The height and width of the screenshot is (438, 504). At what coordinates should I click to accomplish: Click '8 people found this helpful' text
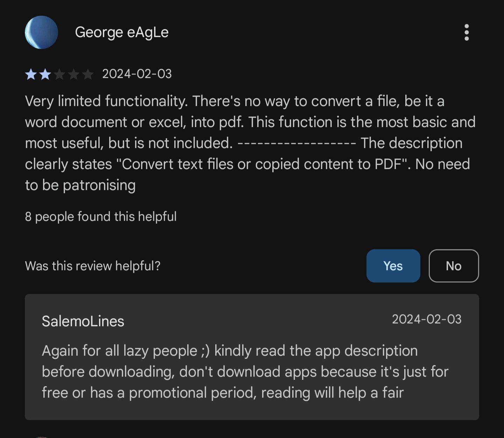click(101, 216)
